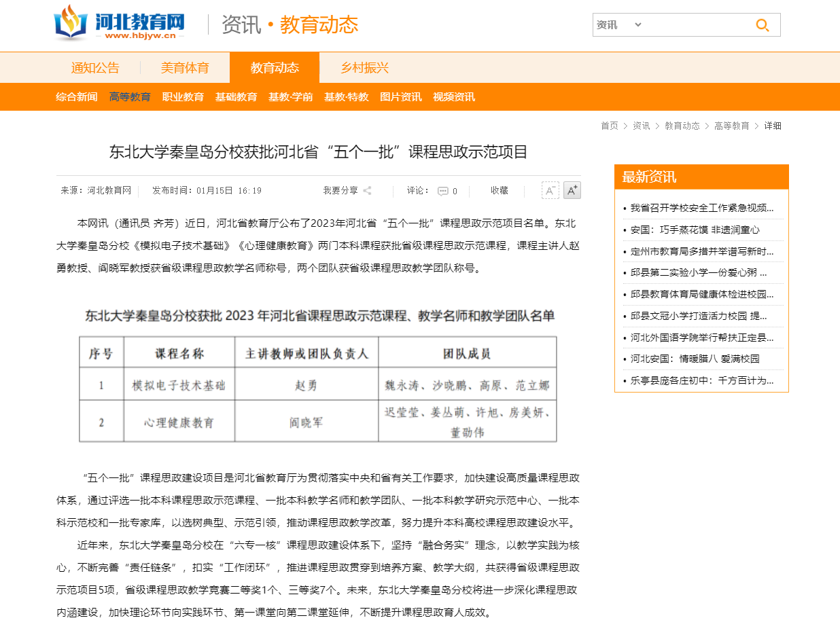Click the orange search magnifier icon

tap(763, 25)
